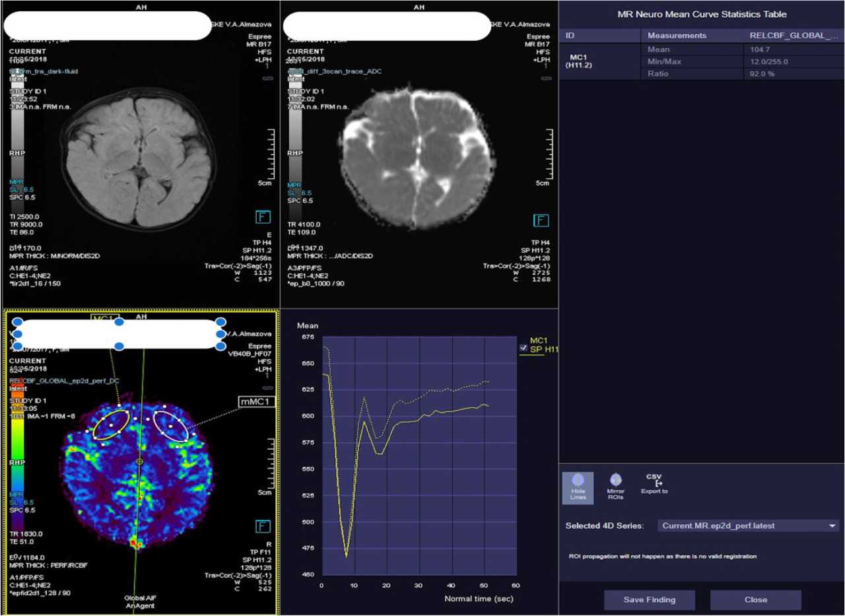Image resolution: width=845 pixels, height=616 pixels.
Task: Click the Mirror ROIs icon
Action: coord(615,487)
